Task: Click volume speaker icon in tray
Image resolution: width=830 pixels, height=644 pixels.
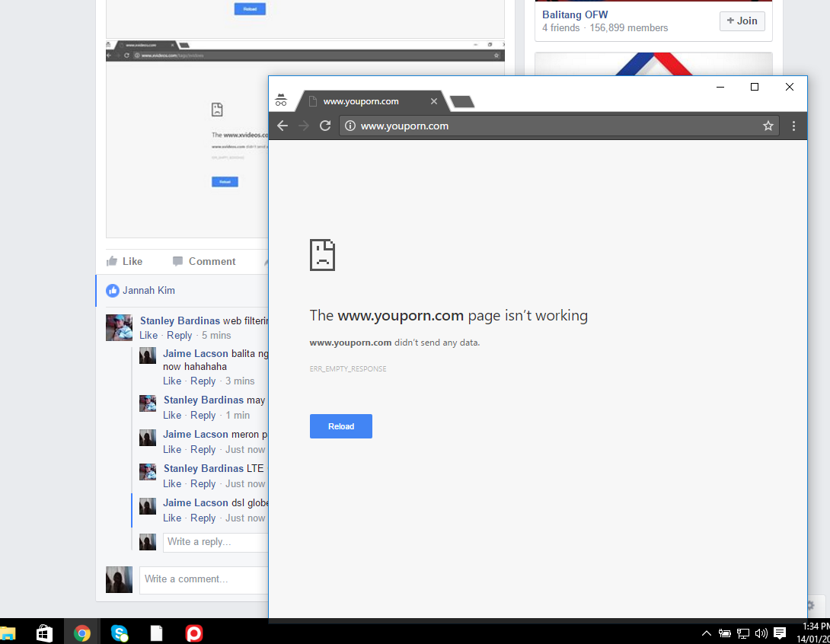Action: 761,633
